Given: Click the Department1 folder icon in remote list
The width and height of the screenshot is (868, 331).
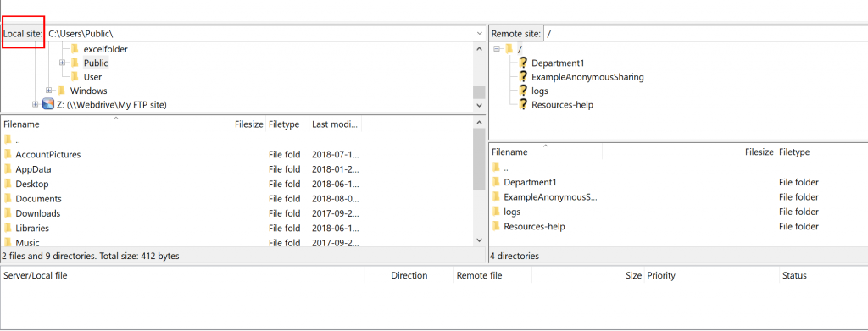Looking at the screenshot, I should click(496, 182).
